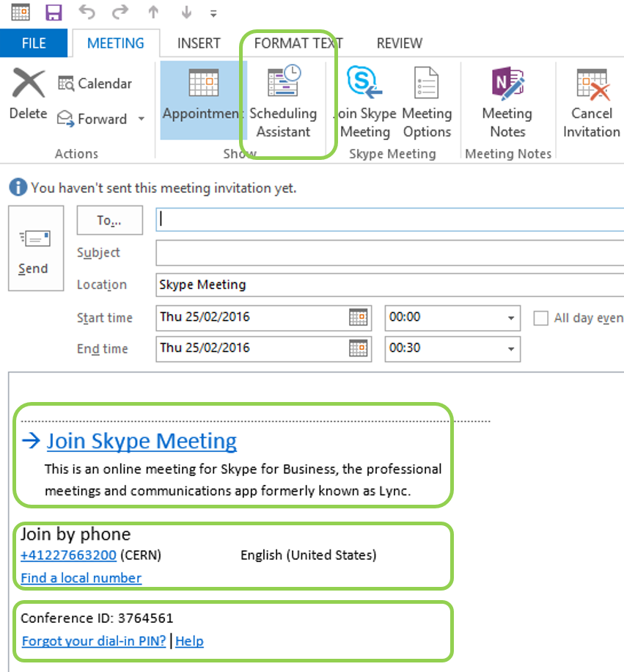Toggle the All day event checkbox
Screen dimensions: 624x672
pyautogui.click(x=541, y=318)
